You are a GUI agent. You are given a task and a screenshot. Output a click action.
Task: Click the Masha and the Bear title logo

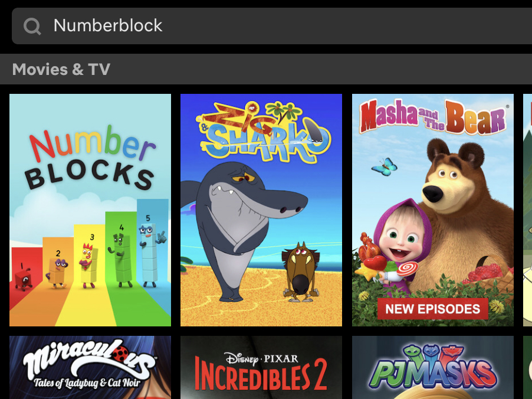433,116
